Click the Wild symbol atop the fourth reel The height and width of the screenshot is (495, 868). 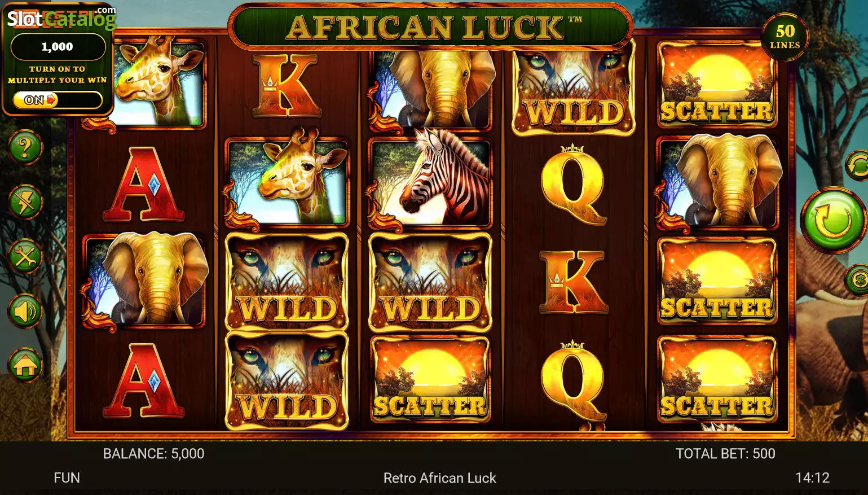click(x=574, y=90)
